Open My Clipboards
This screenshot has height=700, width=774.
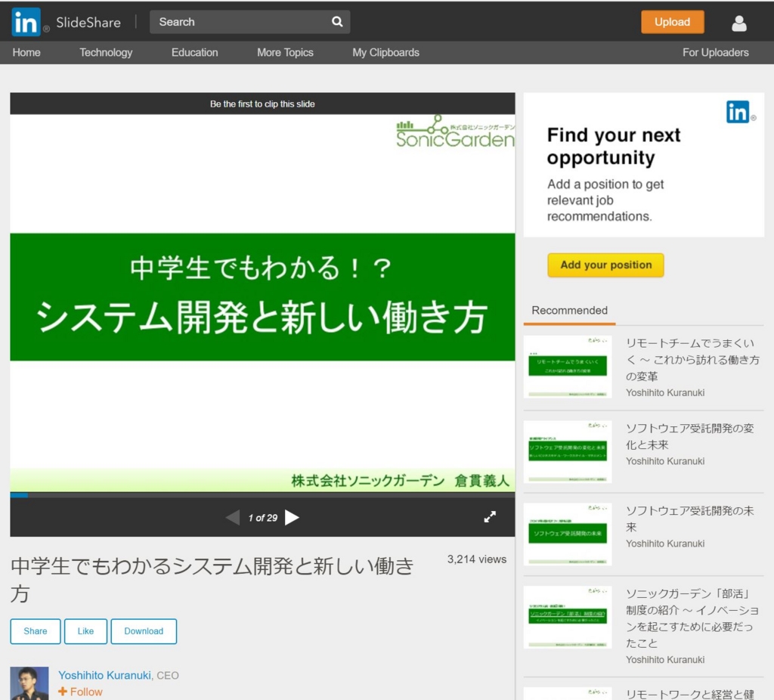point(386,52)
